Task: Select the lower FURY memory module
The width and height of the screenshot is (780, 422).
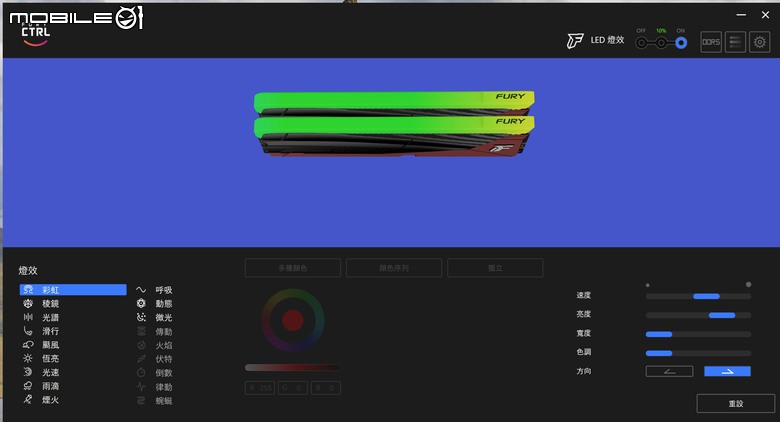Action: click(394, 134)
